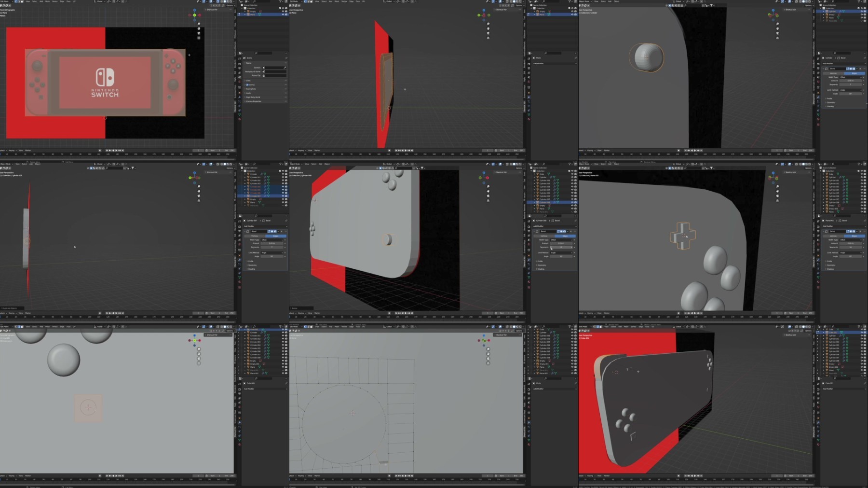Click Geometry section label in center panel Bevel
868x488 pixels.
click(x=542, y=265)
